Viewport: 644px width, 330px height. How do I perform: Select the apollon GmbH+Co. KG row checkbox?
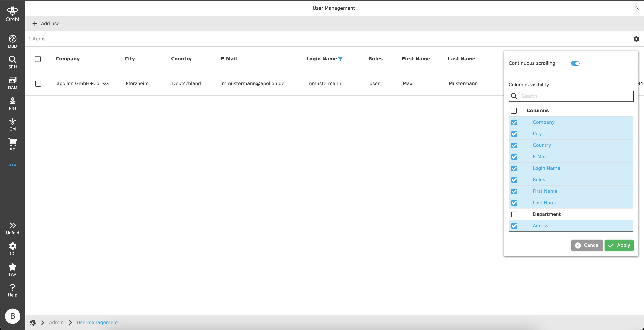(38, 84)
